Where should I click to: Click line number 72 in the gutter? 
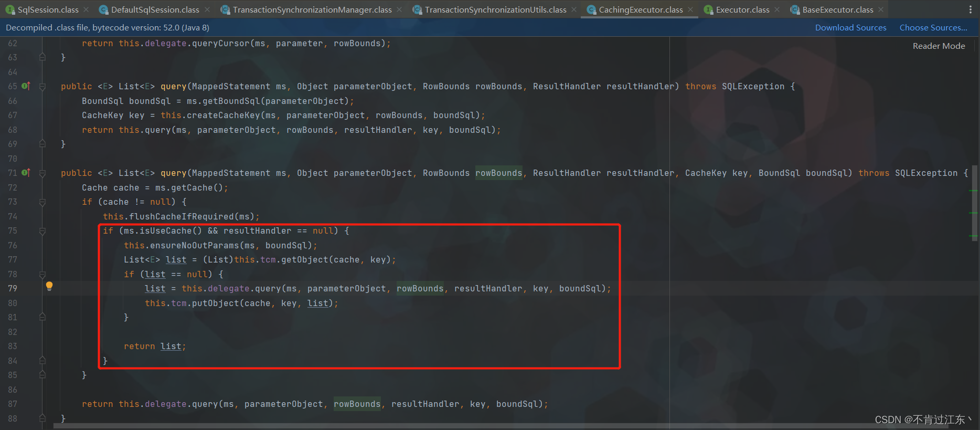click(x=13, y=187)
